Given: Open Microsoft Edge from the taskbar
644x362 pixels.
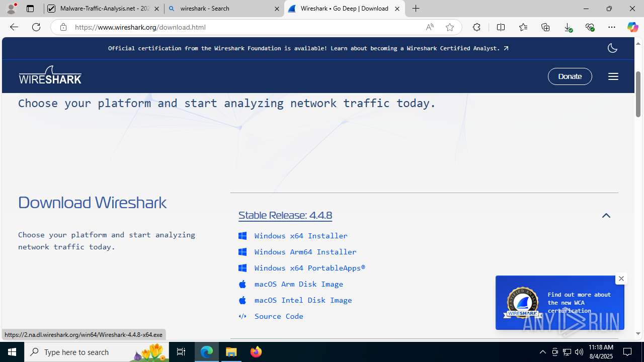Looking at the screenshot, I should pos(207,352).
